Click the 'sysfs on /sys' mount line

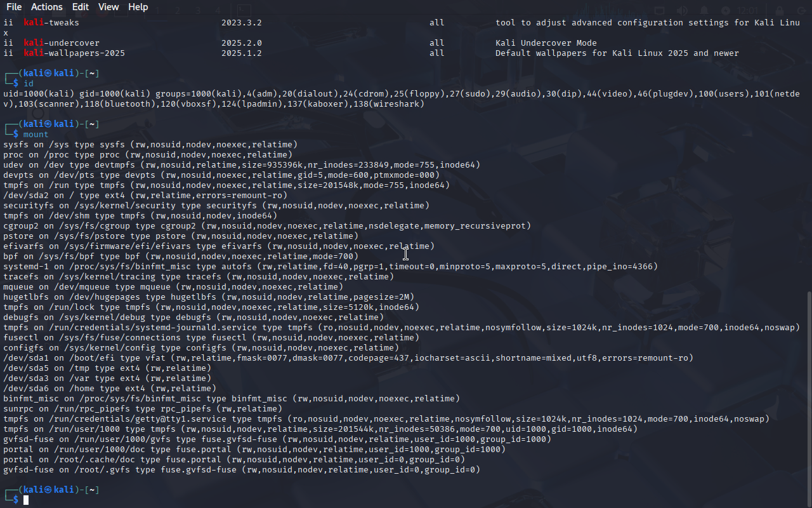click(x=150, y=145)
